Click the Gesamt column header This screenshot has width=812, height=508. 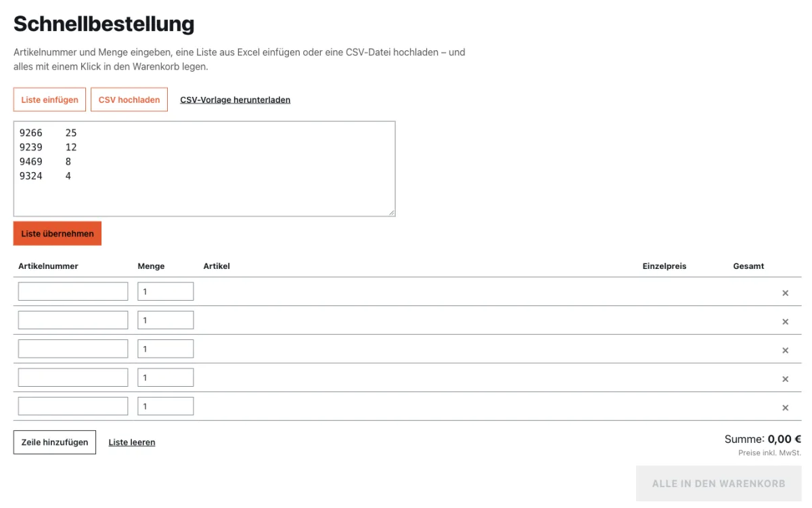point(748,266)
